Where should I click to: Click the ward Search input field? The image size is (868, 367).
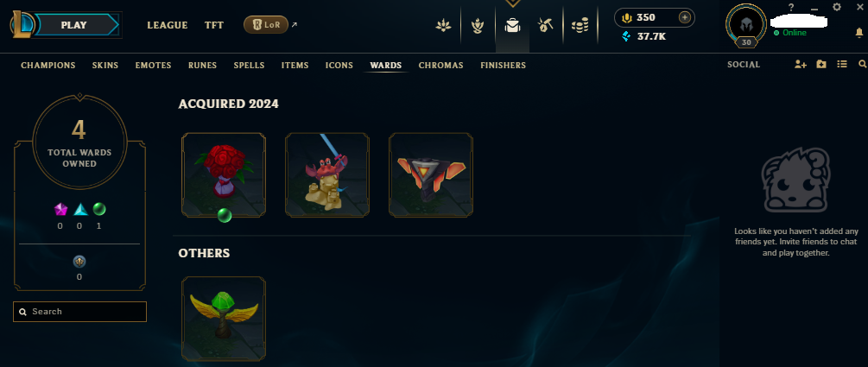click(x=79, y=312)
